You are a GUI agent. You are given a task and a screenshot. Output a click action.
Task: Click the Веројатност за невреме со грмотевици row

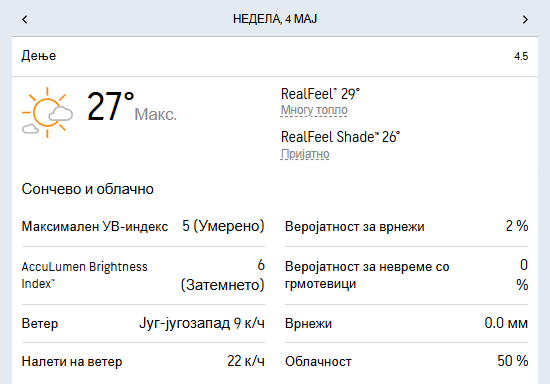coord(407,276)
